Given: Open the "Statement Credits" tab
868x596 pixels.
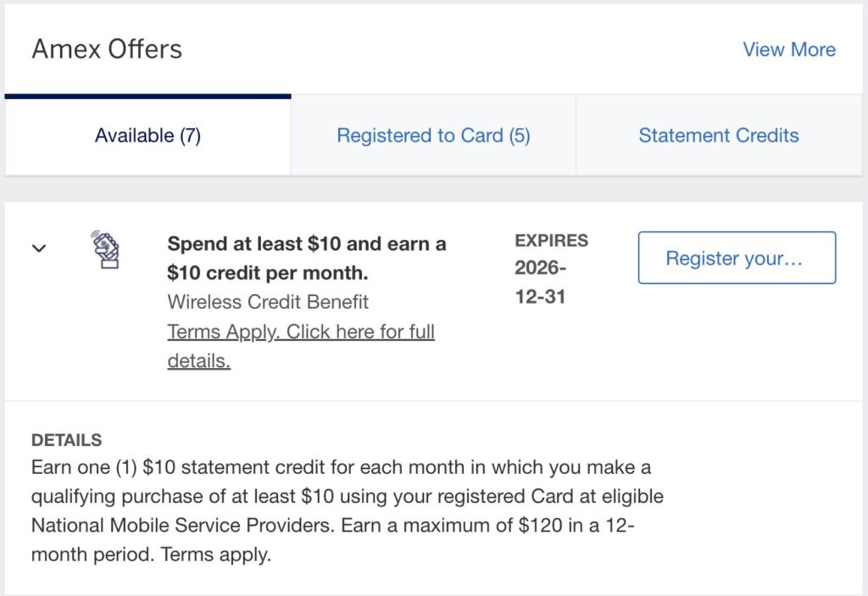Looking at the screenshot, I should (x=719, y=136).
